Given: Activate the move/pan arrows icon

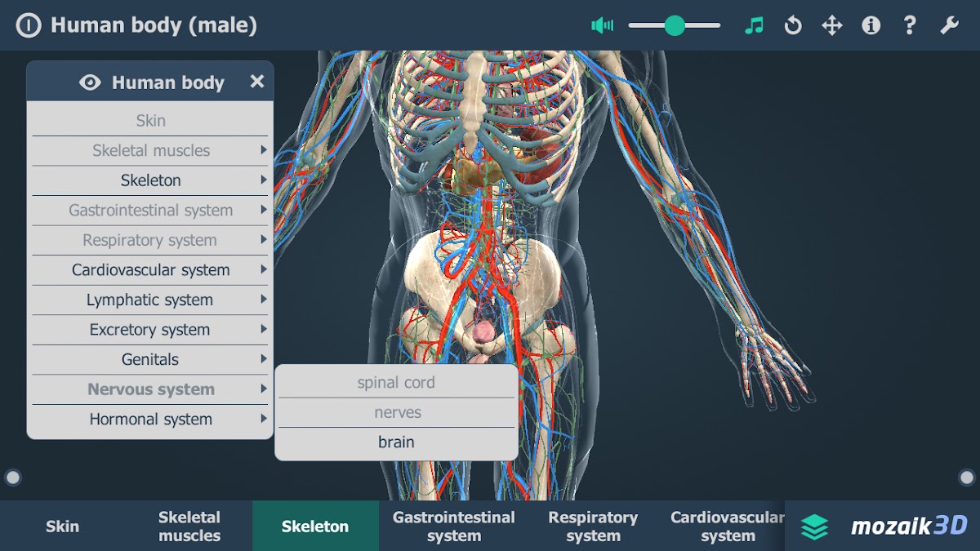Looking at the screenshot, I should [831, 25].
